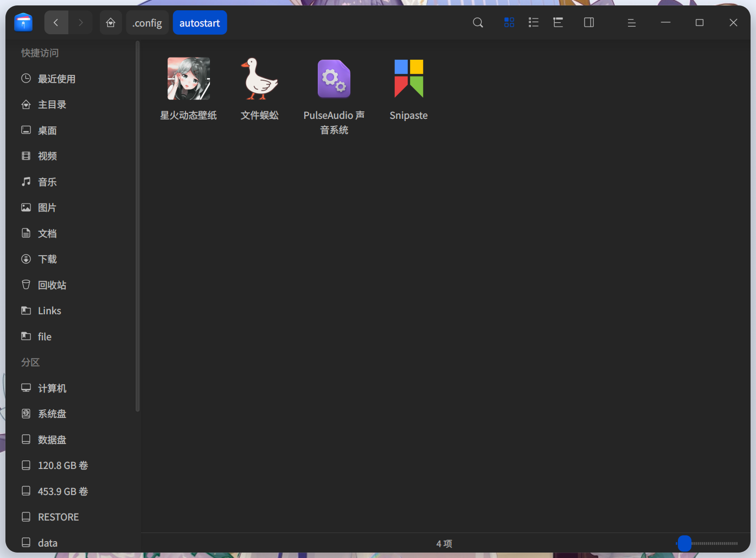Image resolution: width=756 pixels, height=558 pixels.
Task: Select the 文件蜈蚣 duck icon
Action: pyautogui.click(x=260, y=79)
